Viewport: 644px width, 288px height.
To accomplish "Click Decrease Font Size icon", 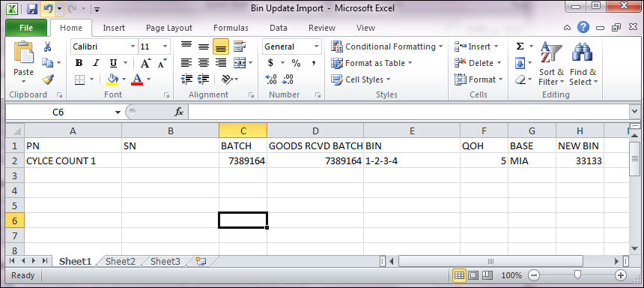I will pos(162,63).
